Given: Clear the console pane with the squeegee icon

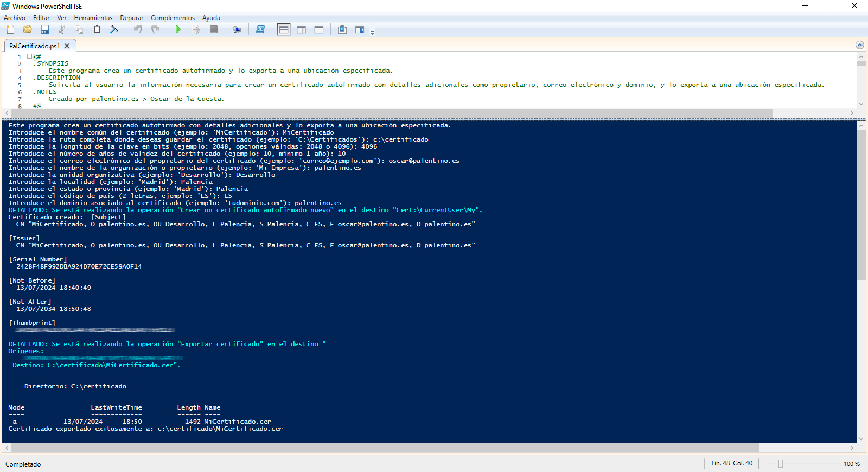Looking at the screenshot, I should [x=114, y=29].
